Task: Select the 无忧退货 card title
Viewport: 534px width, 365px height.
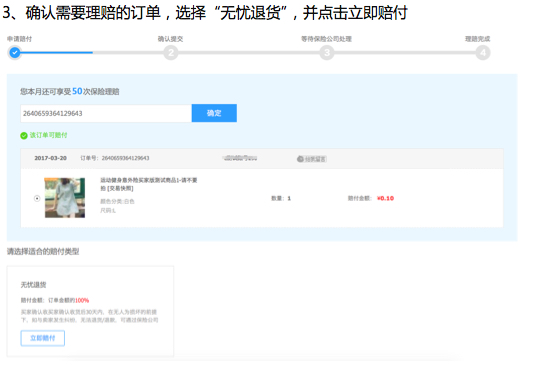Action: [x=33, y=285]
